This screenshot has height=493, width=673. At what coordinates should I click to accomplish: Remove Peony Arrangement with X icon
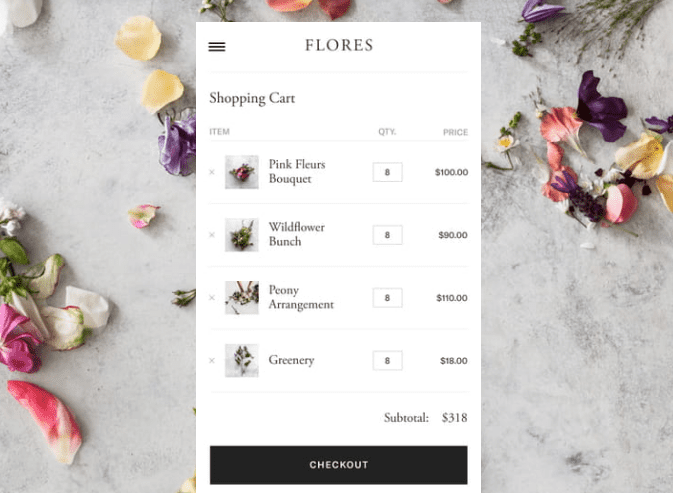pyautogui.click(x=212, y=297)
